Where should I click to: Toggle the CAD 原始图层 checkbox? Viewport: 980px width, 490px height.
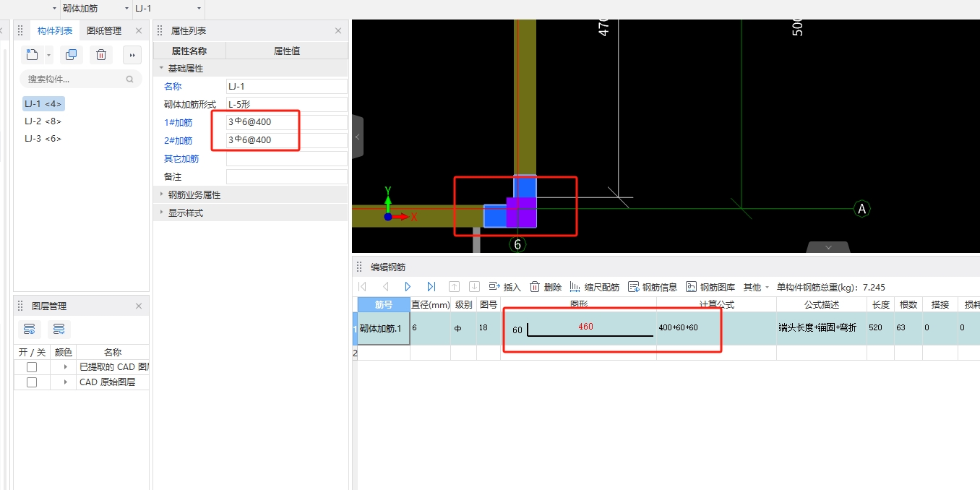pos(32,382)
